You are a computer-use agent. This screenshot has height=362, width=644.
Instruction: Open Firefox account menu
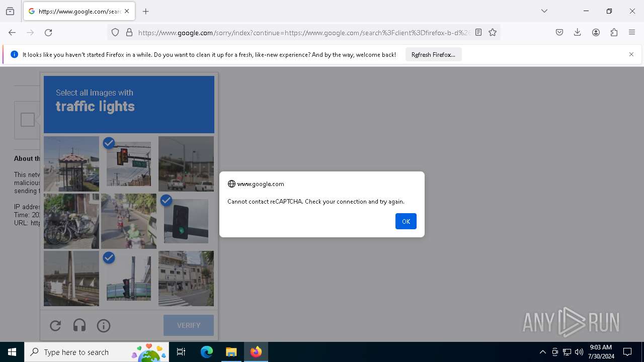[596, 33]
